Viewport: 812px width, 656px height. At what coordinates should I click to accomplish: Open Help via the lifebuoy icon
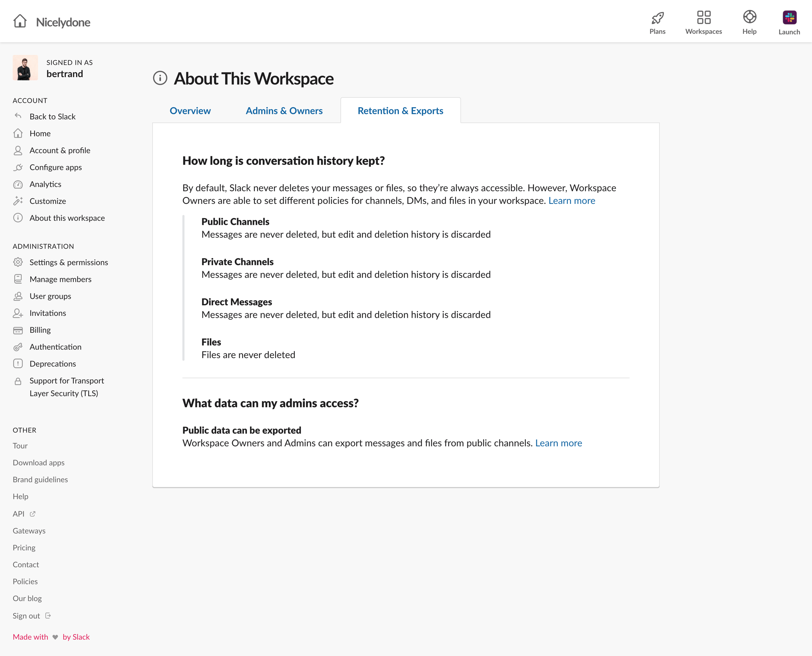(749, 17)
